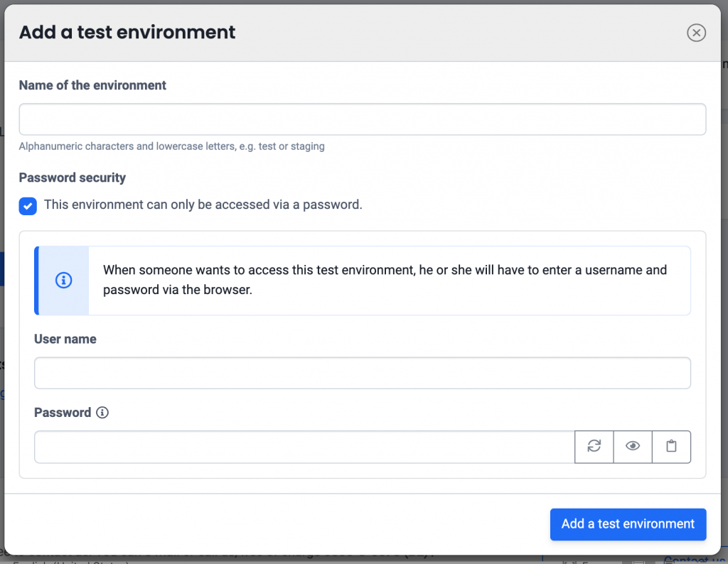The width and height of the screenshot is (728, 564).
Task: Click the "User name" field label
Action: pos(65,340)
